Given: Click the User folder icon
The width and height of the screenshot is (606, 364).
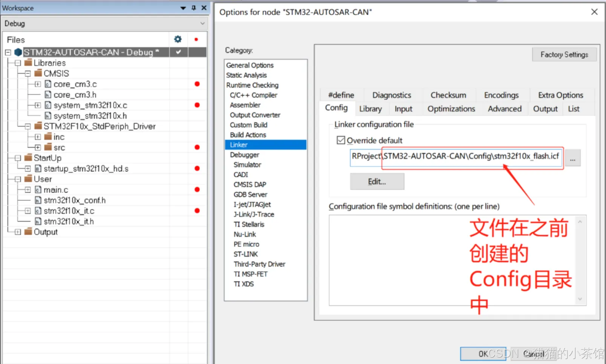Looking at the screenshot, I should click(x=28, y=179).
